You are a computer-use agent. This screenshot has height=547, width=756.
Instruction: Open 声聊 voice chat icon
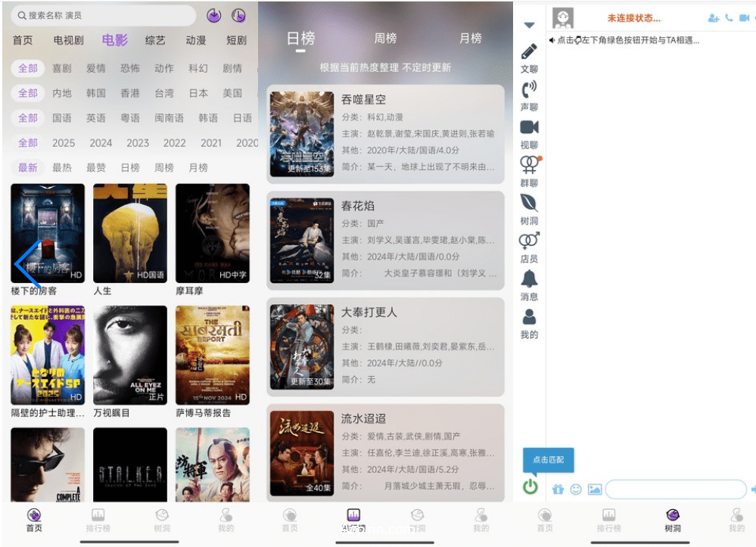click(529, 89)
